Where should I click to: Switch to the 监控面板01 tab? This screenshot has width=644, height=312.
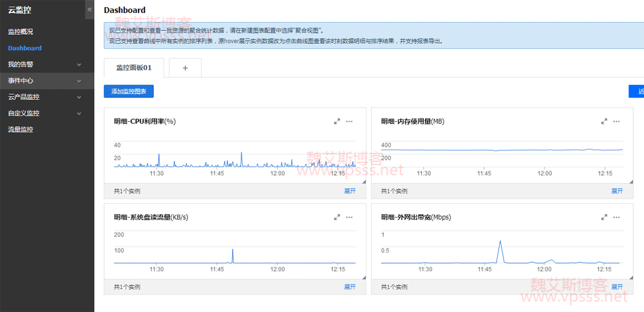[133, 68]
